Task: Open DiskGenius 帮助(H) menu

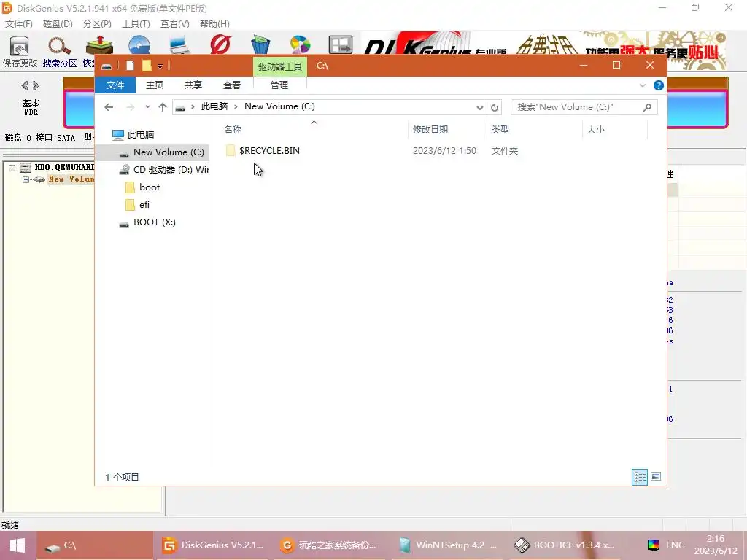Action: pos(215,24)
